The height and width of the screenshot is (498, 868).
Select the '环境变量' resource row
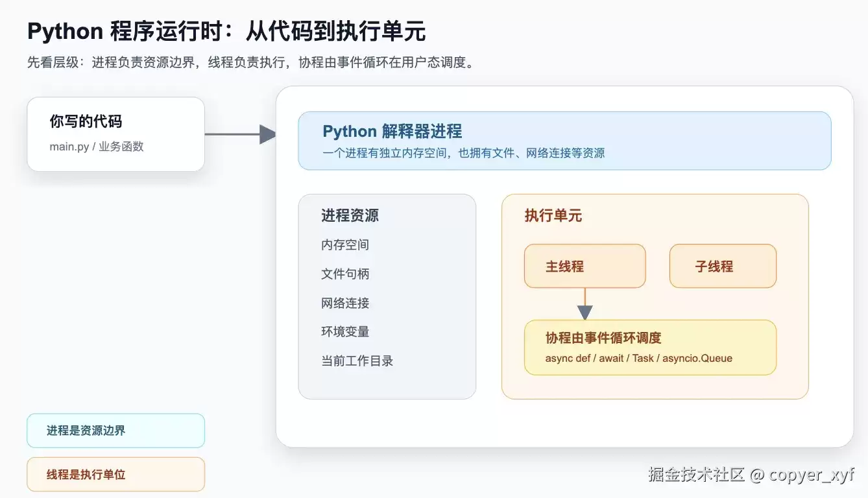point(345,331)
